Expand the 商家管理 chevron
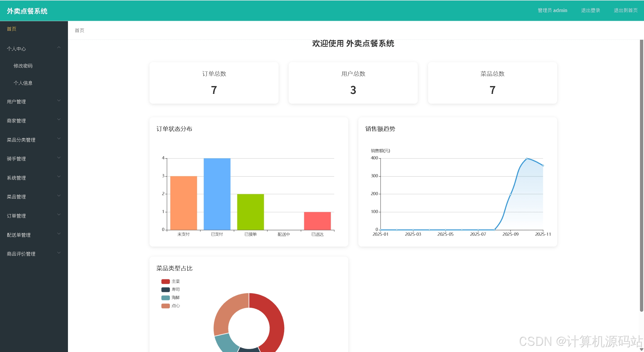 tap(59, 119)
